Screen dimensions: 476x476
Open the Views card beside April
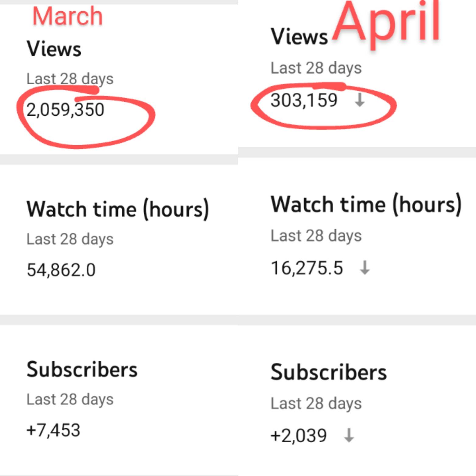pos(299,37)
